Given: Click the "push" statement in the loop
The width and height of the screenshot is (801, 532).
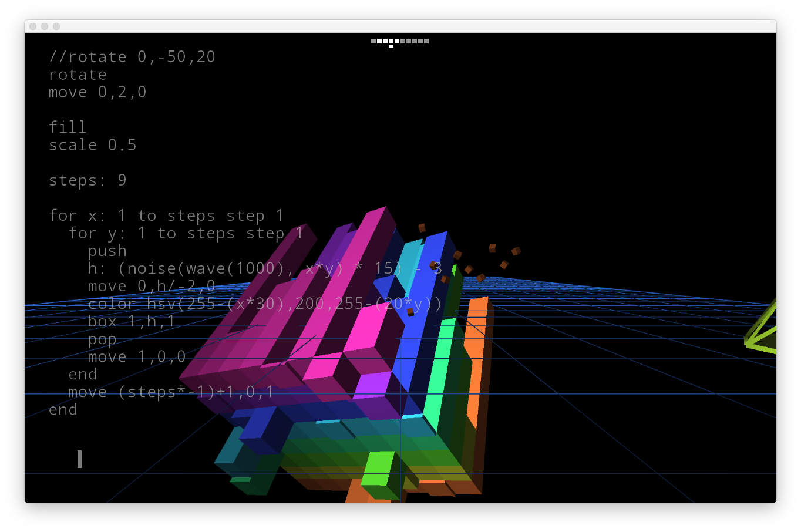Looking at the screenshot, I should point(107,251).
